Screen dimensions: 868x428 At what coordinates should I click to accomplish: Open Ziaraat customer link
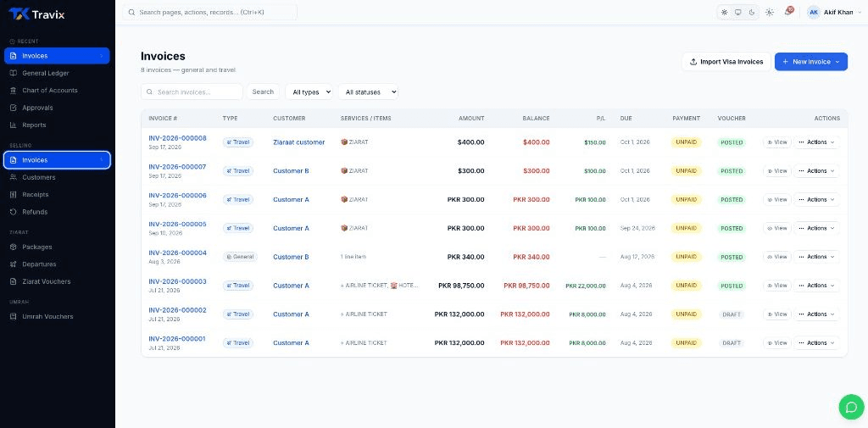coord(299,142)
